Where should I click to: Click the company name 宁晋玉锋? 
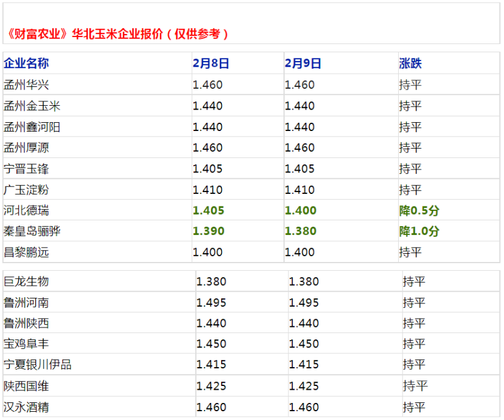tap(26, 169)
